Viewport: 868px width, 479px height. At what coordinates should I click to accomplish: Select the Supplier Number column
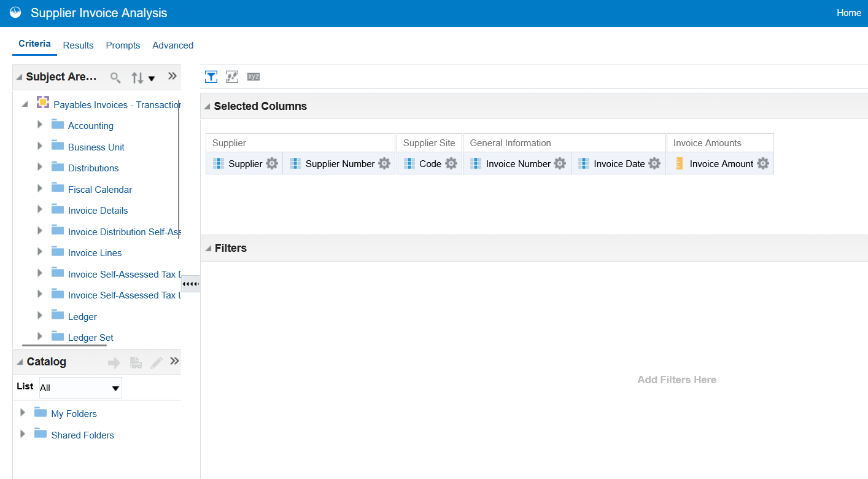[340, 164]
